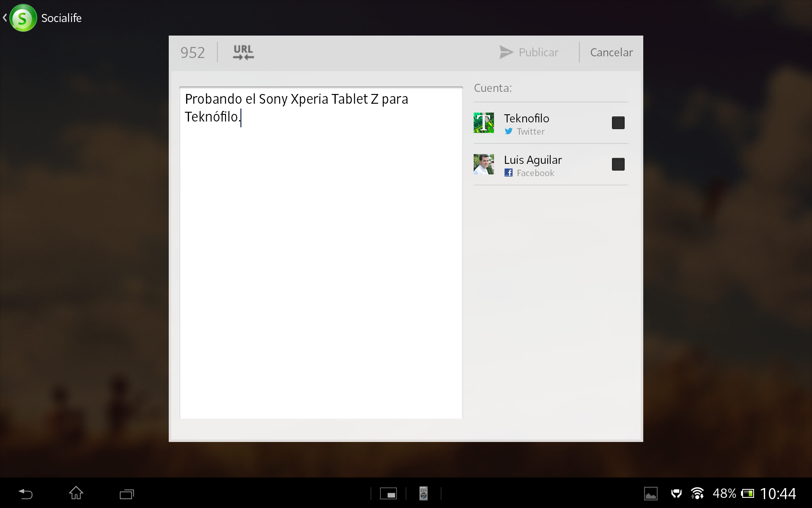Tap the 952 character counter

[192, 52]
